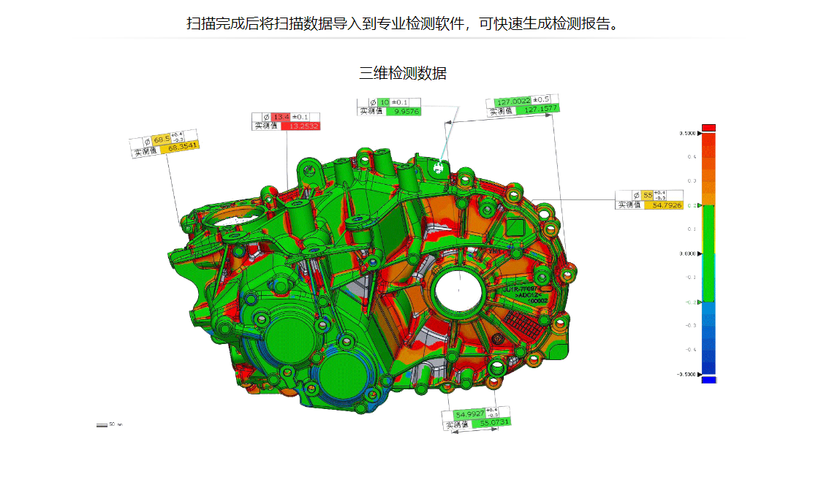The height and width of the screenshot is (504, 821).
Task: Click the white crosshair marker atop the housing
Action: 439,167
